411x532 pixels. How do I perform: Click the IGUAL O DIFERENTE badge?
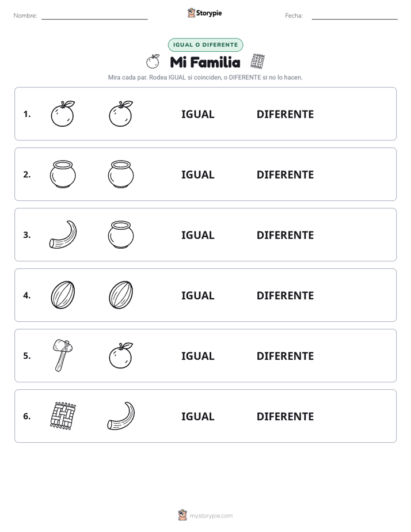point(205,45)
